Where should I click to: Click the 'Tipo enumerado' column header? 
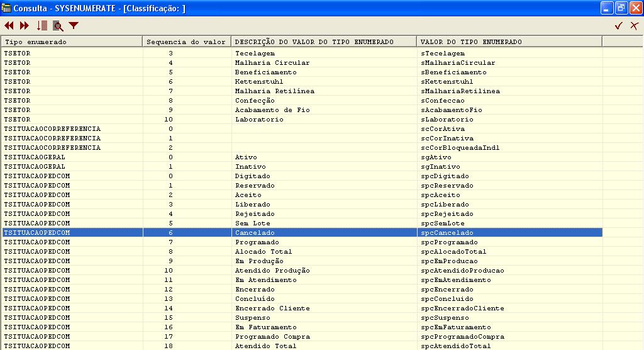coord(71,42)
